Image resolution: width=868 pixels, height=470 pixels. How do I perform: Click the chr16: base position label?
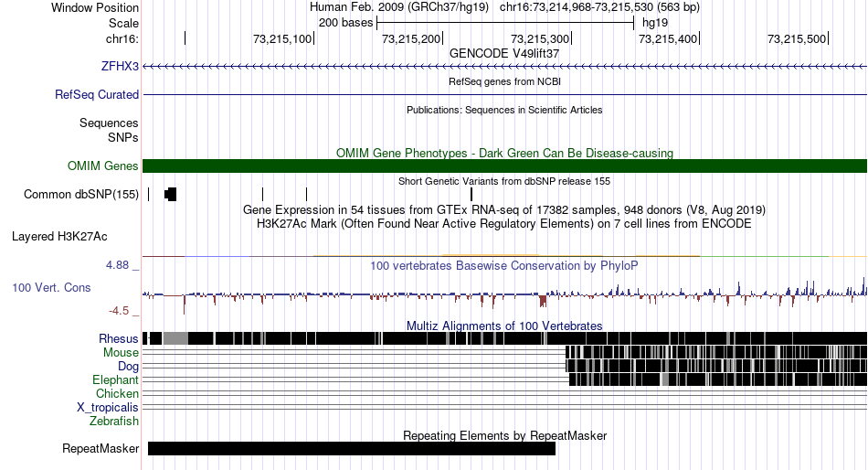[122, 38]
